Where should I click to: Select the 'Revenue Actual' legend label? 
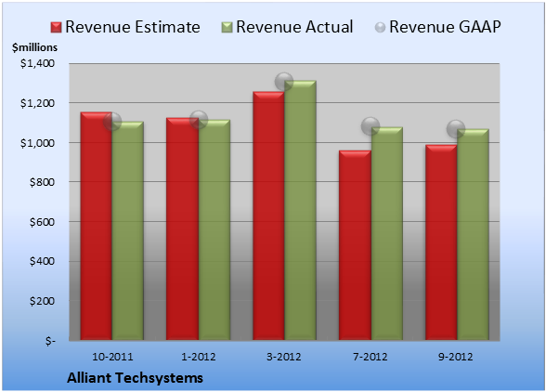click(294, 27)
